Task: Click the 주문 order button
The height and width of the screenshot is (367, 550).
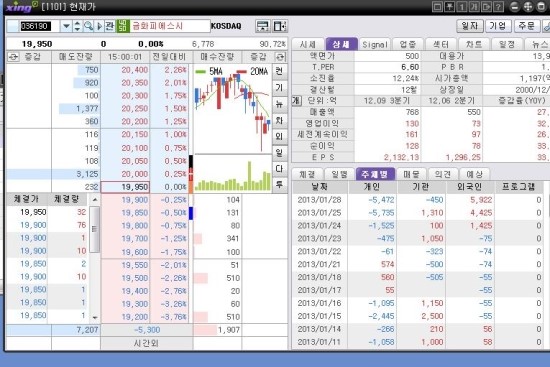Action: pyautogui.click(x=526, y=26)
